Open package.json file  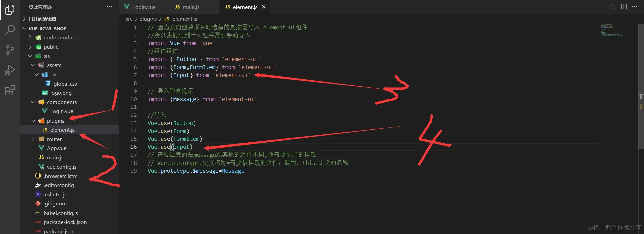point(69,231)
